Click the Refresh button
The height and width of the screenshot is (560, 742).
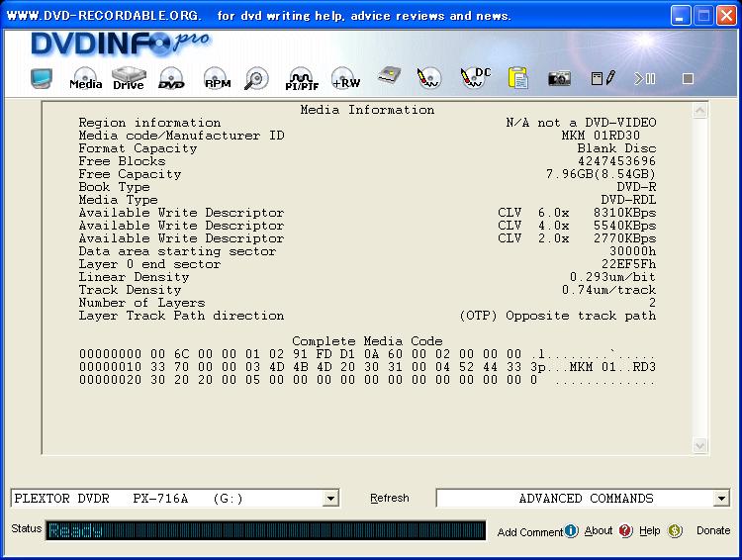click(390, 498)
